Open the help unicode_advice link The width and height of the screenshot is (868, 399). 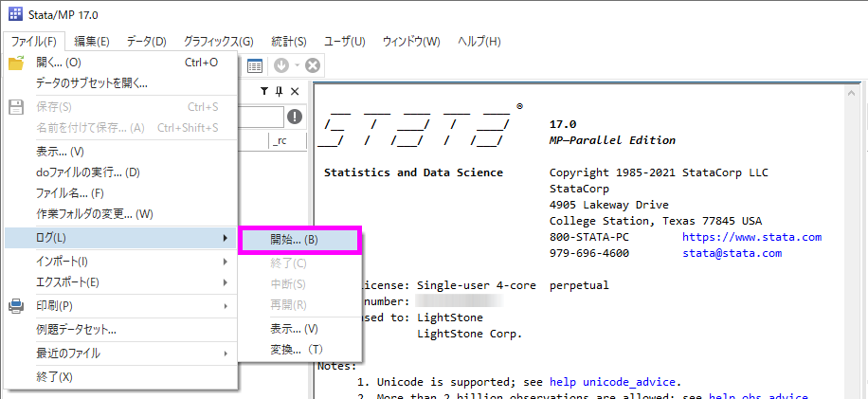point(612,382)
